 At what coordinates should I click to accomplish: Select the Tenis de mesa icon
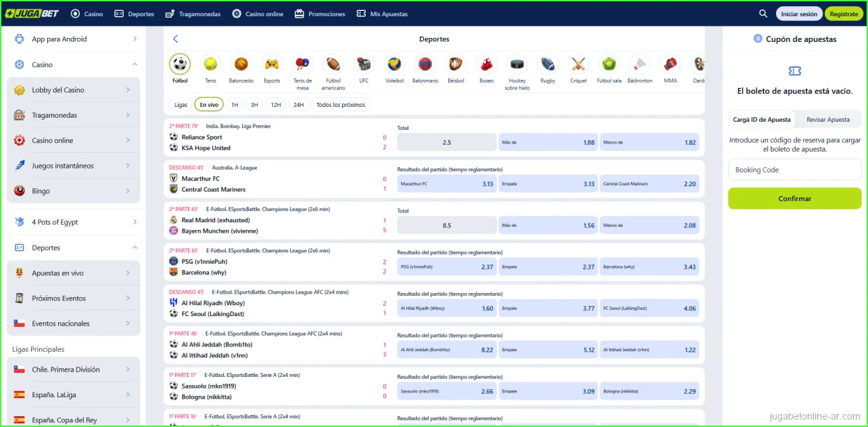click(302, 64)
